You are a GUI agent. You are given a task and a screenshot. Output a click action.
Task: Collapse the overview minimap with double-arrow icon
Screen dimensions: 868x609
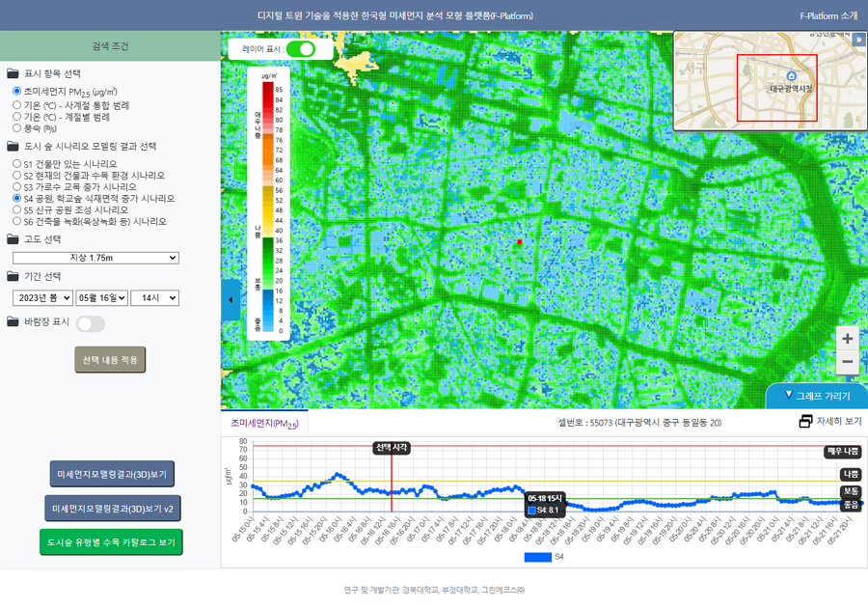(858, 39)
